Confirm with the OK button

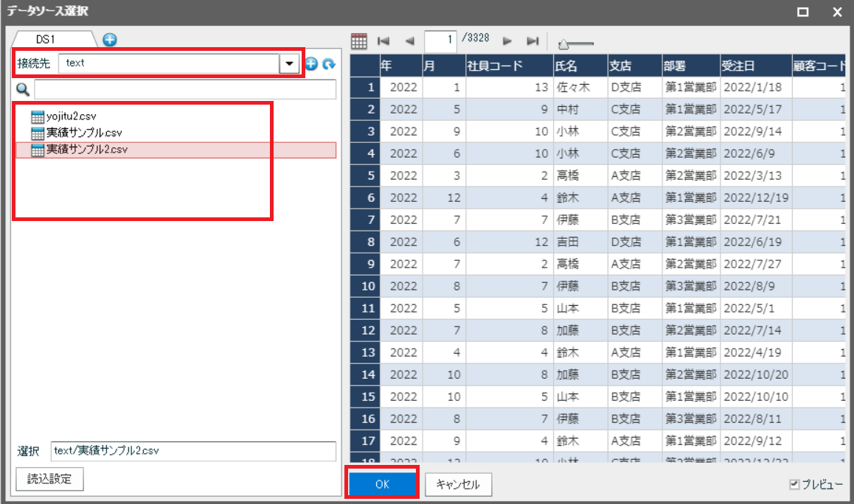tap(382, 484)
